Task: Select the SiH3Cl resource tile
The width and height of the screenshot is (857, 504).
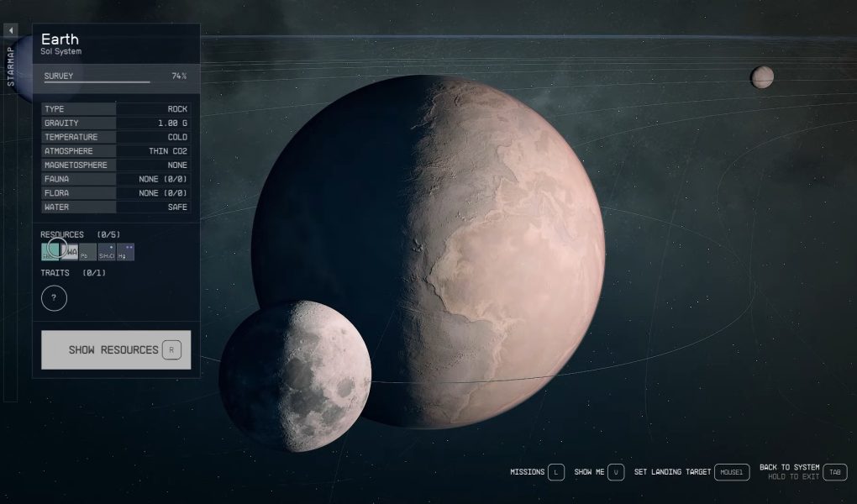Action: [107, 251]
